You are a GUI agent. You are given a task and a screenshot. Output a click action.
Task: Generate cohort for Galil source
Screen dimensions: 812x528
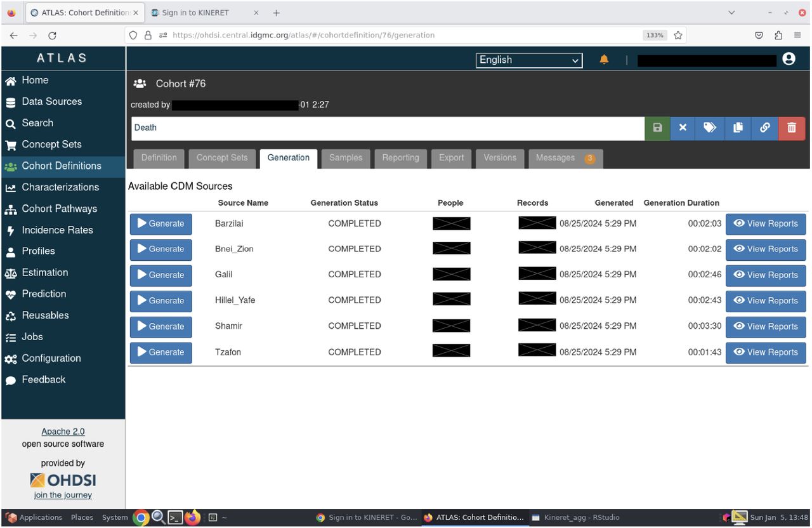tap(161, 275)
